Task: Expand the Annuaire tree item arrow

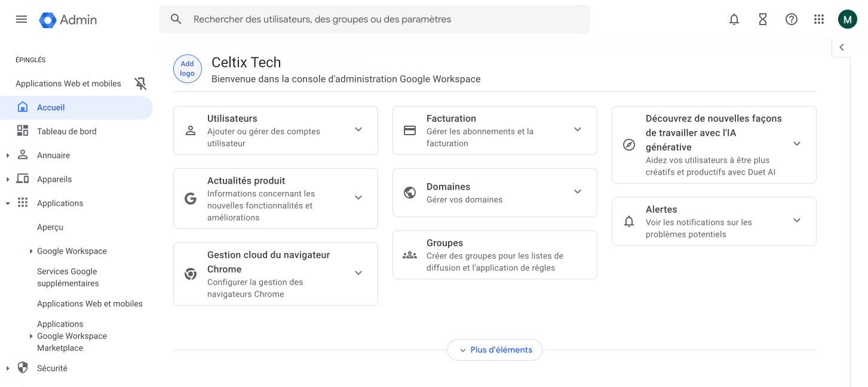Action: pyautogui.click(x=8, y=156)
